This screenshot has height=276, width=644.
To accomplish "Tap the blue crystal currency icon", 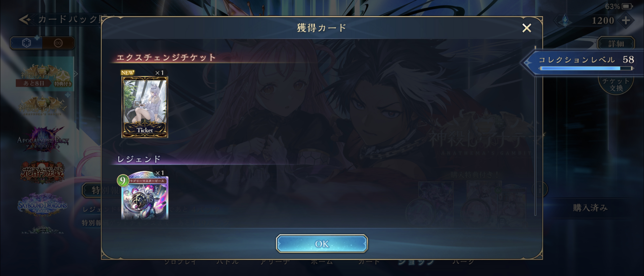I will click(565, 20).
